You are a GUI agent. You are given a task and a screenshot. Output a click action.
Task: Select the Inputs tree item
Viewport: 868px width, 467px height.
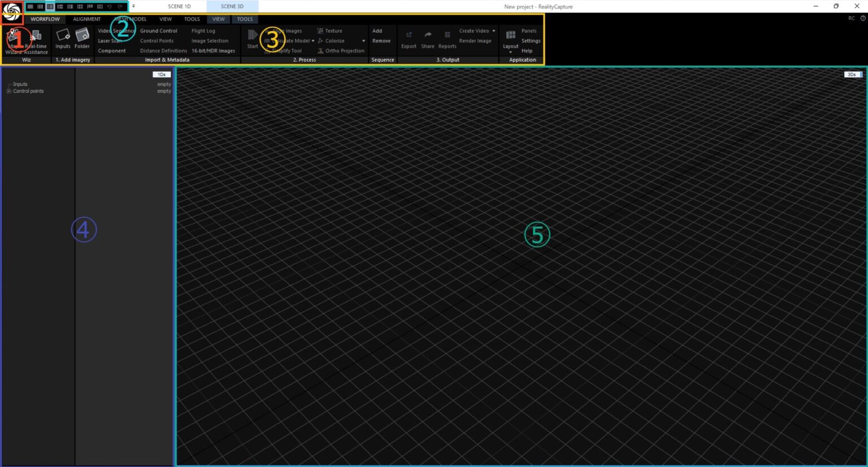point(20,84)
